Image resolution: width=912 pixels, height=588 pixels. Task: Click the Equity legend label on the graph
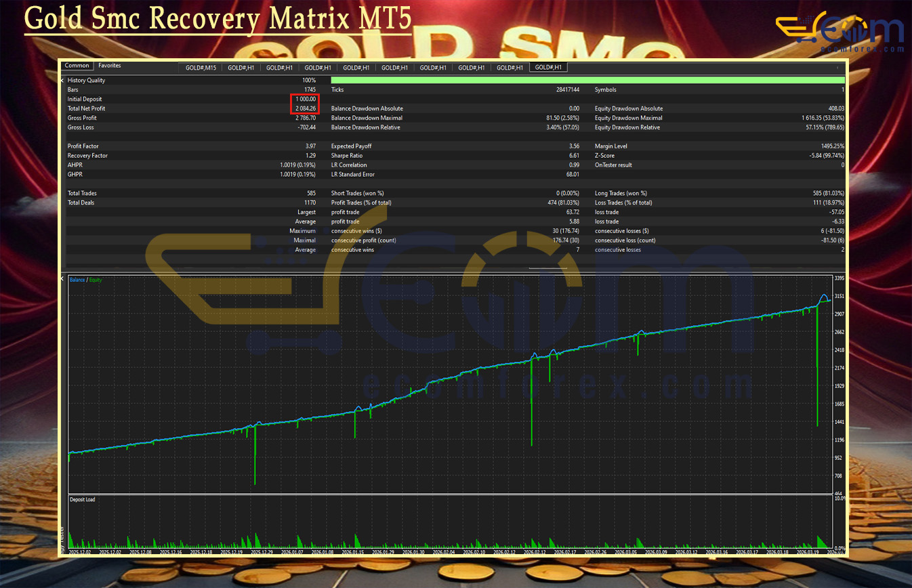coord(96,280)
